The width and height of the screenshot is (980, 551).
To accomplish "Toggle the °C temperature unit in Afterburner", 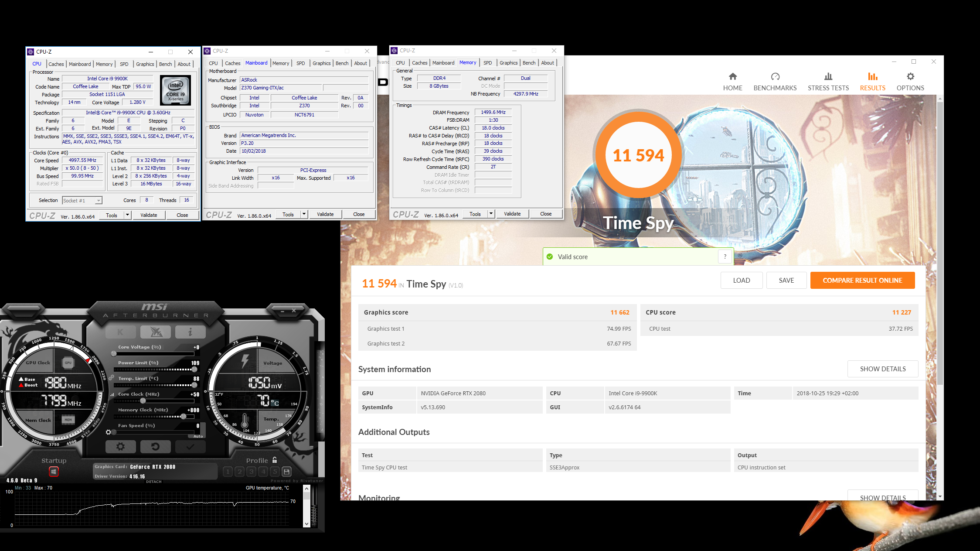I will [275, 403].
